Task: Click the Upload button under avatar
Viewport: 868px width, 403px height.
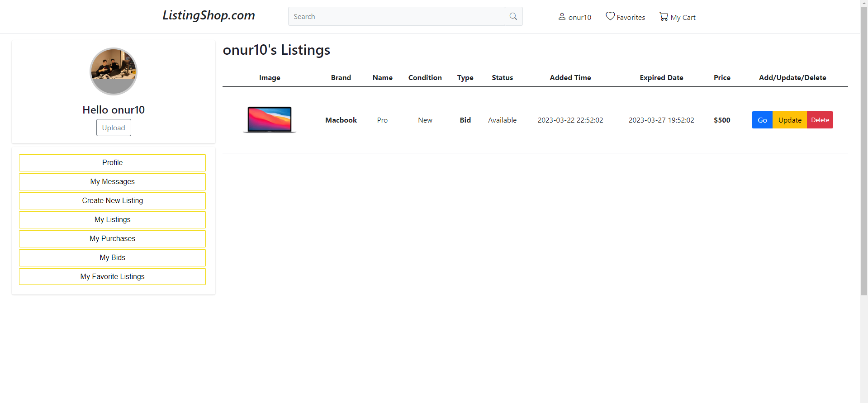Action: click(114, 128)
